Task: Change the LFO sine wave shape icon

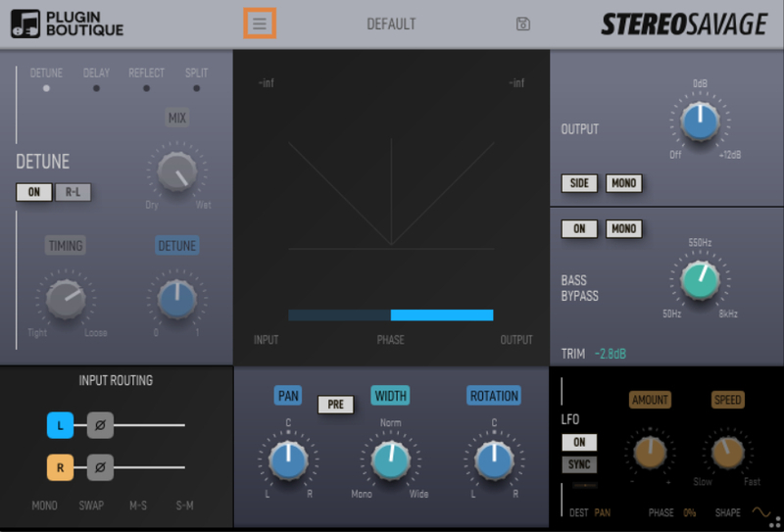Action: (761, 512)
